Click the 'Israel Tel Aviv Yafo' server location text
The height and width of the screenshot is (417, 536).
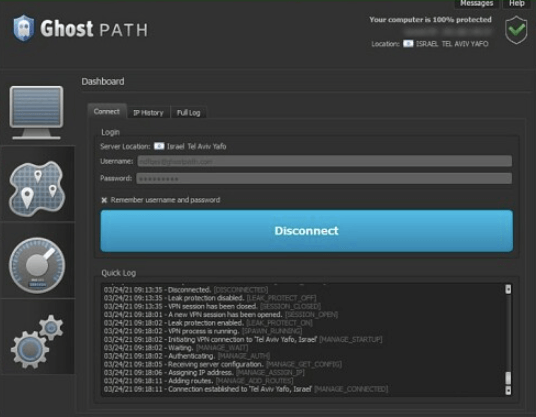(197, 146)
